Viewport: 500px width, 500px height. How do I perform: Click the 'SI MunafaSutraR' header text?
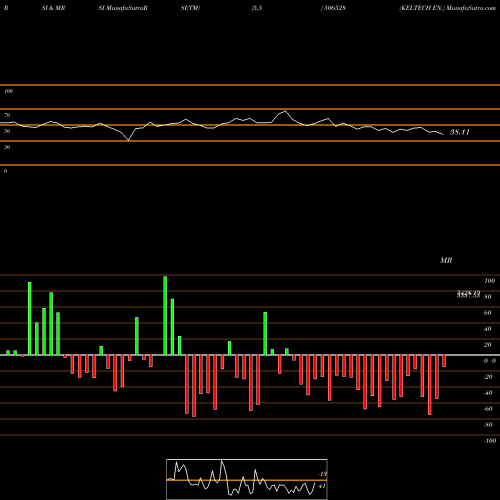coord(123,8)
